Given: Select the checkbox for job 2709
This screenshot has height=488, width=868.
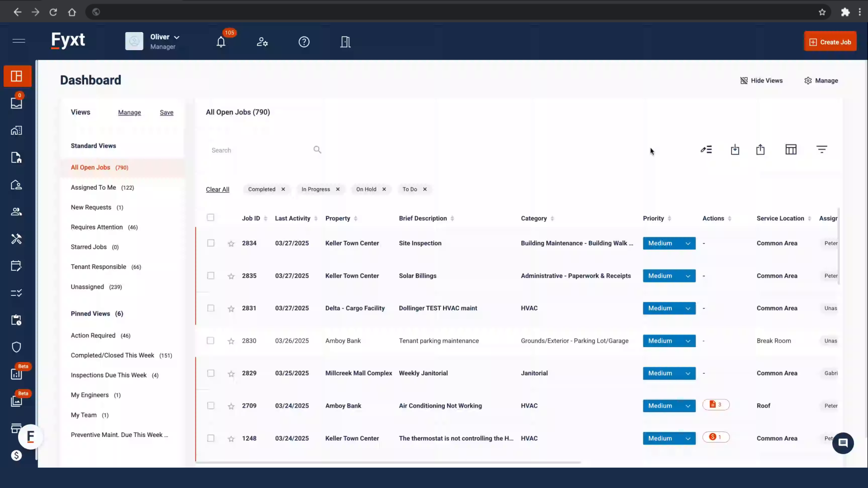Looking at the screenshot, I should point(211,406).
